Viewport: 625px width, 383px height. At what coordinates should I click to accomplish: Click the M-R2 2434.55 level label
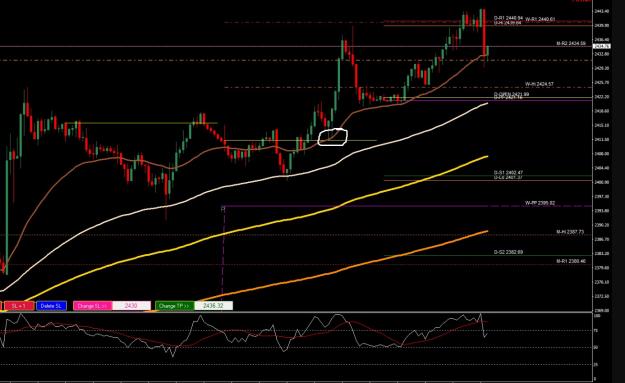(x=571, y=43)
